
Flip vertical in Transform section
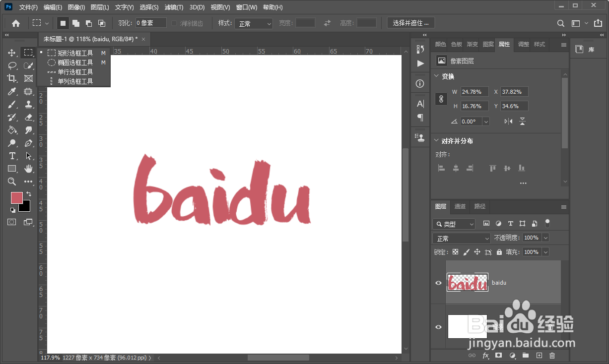click(522, 121)
